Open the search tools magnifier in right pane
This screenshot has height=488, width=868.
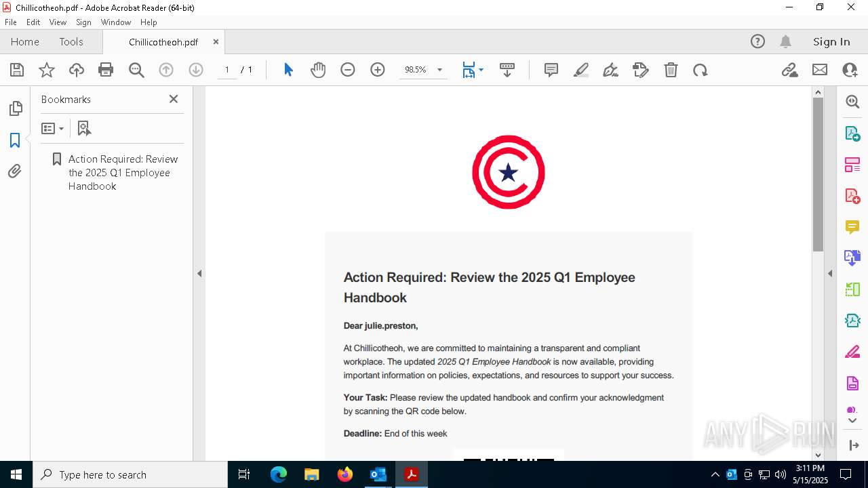point(852,102)
